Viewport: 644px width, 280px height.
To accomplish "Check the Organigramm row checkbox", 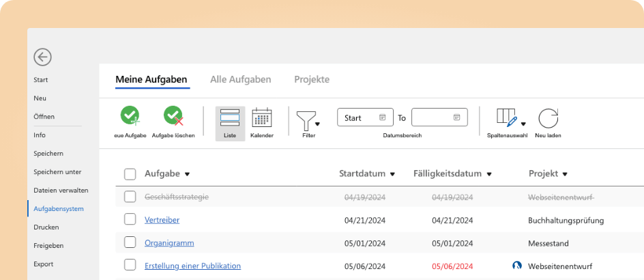I will 130,242.
